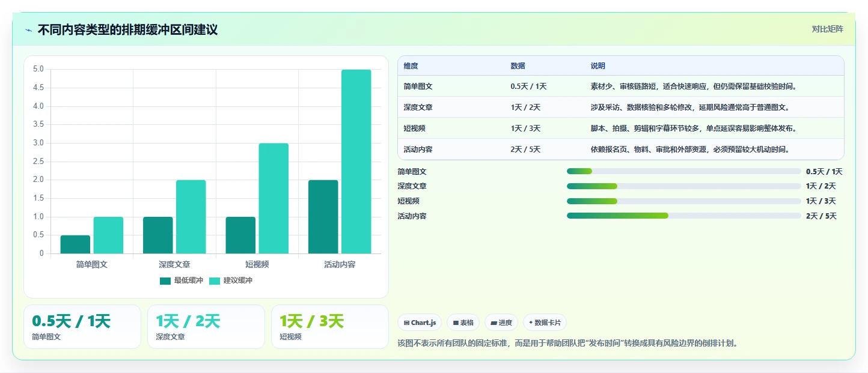868x373 pixels.
Task: Click the footnote text starting 该图不表示
Action: coord(567,344)
